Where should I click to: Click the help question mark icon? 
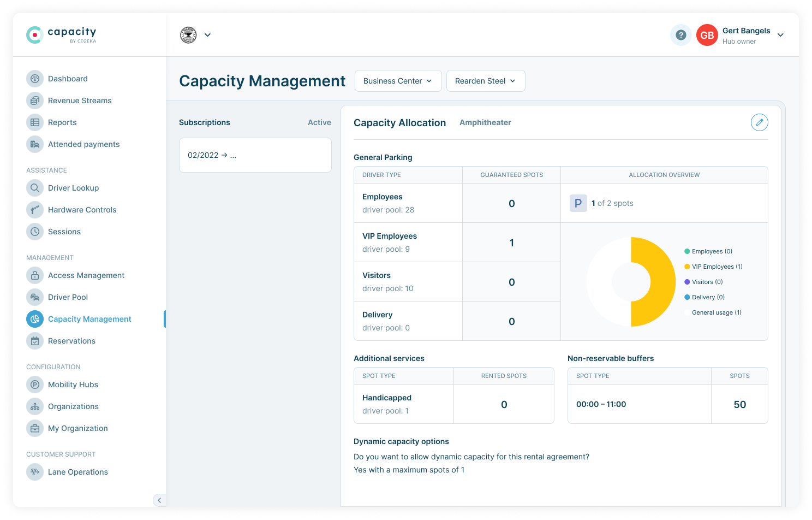point(680,34)
